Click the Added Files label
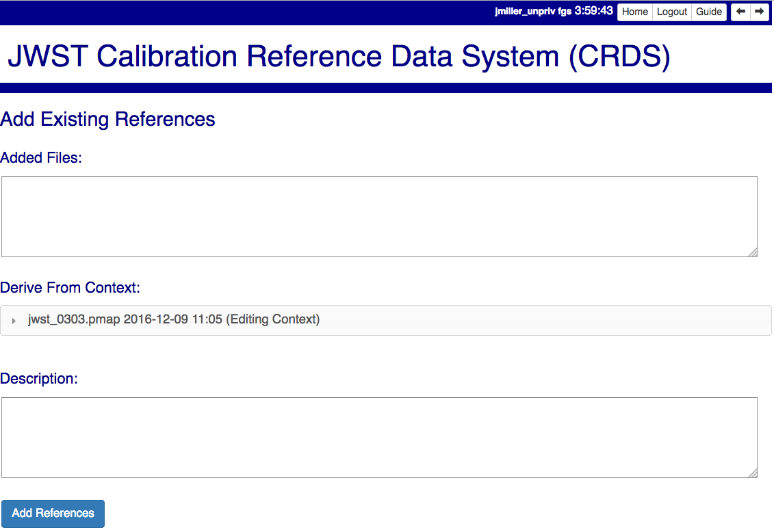Image resolution: width=774 pixels, height=532 pixels. [x=41, y=157]
